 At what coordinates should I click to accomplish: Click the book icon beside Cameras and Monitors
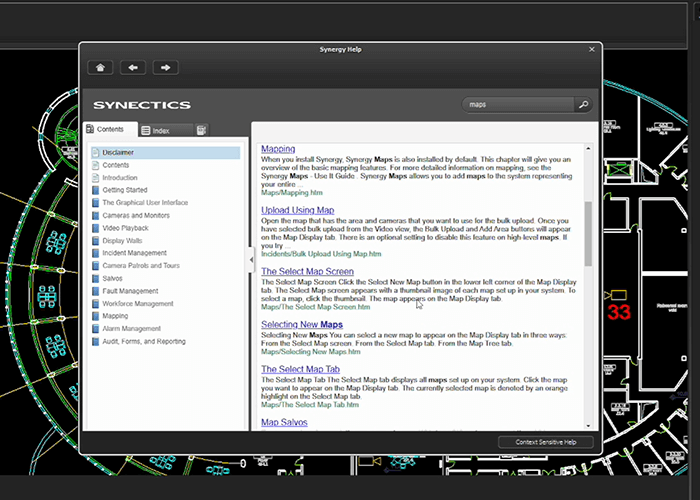[95, 216]
